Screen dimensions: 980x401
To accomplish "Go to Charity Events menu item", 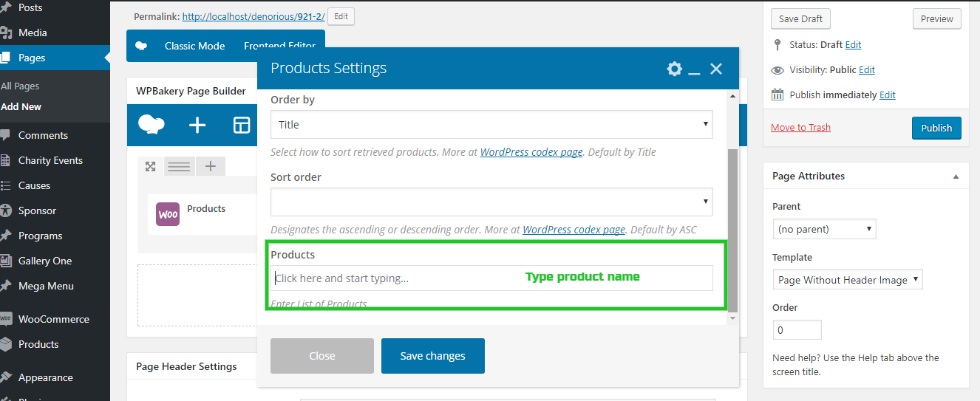I will pyautogui.click(x=50, y=160).
